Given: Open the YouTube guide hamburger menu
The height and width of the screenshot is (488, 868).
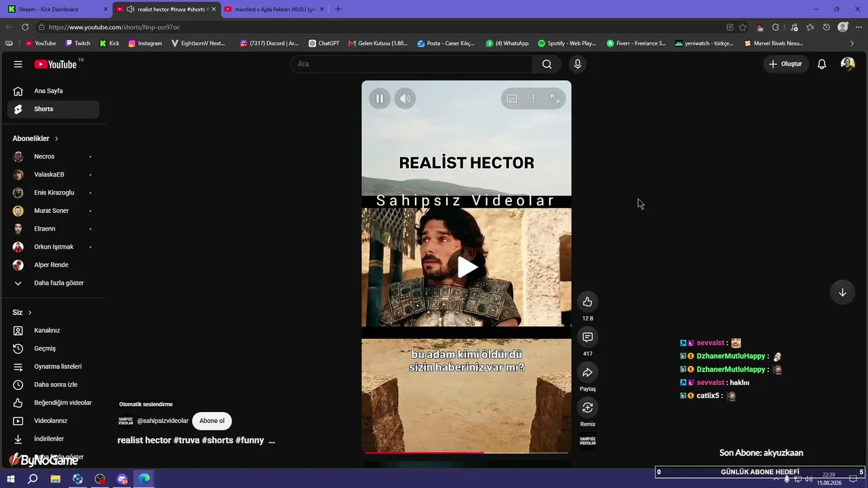Looking at the screenshot, I should point(18,64).
